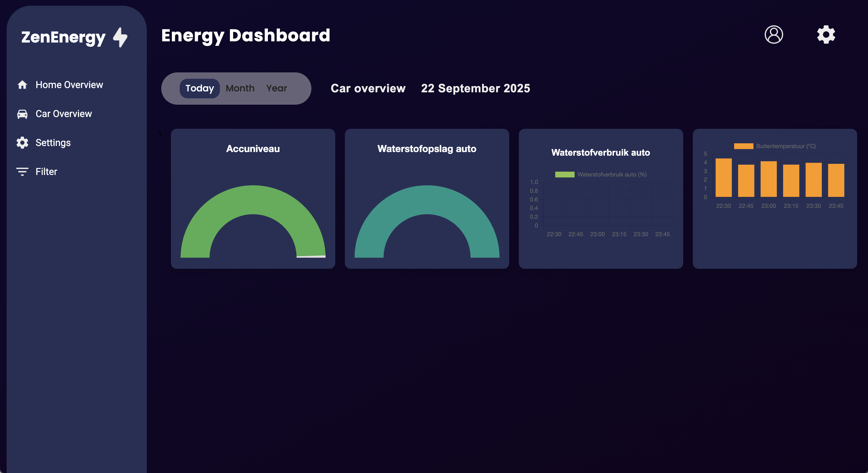Click the car icon in sidebar
The image size is (868, 473).
(x=22, y=114)
